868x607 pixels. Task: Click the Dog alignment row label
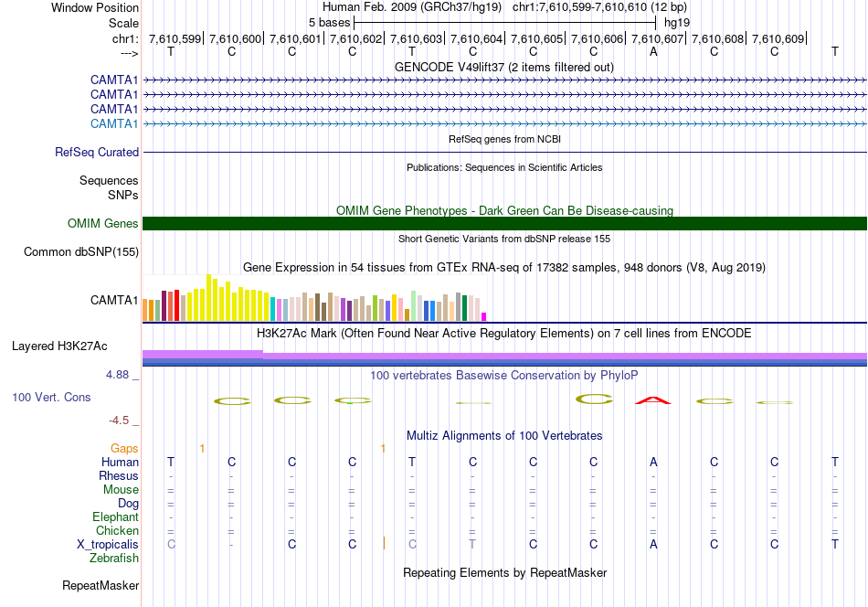click(x=128, y=504)
